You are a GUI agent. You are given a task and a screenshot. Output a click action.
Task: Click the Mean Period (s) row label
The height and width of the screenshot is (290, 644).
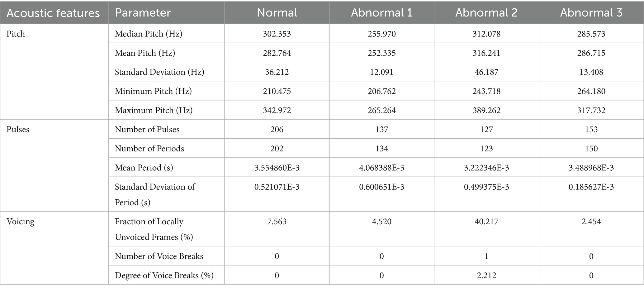[x=144, y=168]
